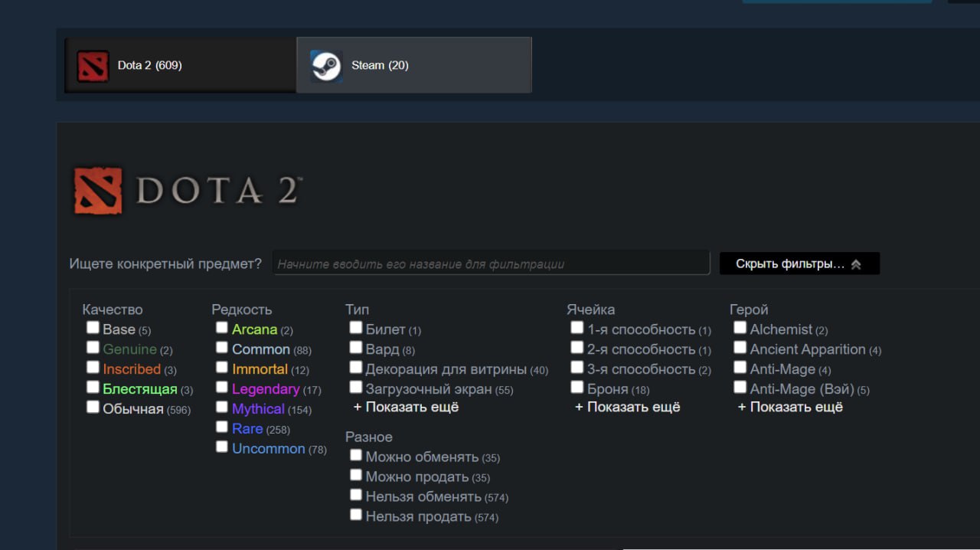Enable the 2-я способность slot checkbox
The width and height of the screenshot is (980, 550).
tap(577, 347)
